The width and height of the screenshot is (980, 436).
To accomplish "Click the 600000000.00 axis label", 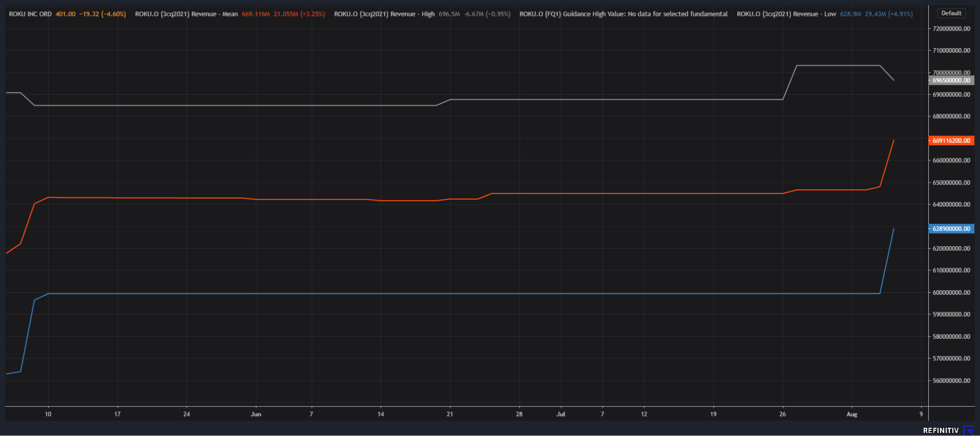I will (x=951, y=293).
